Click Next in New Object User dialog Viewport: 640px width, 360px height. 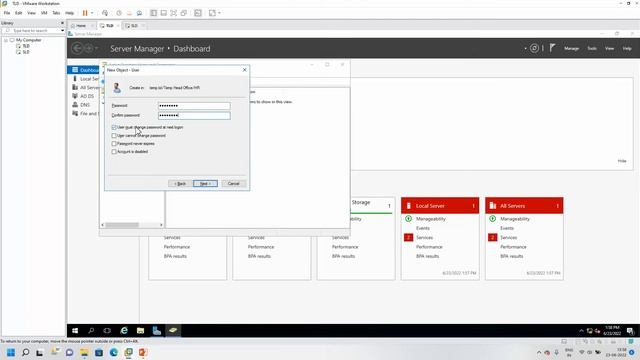(205, 184)
